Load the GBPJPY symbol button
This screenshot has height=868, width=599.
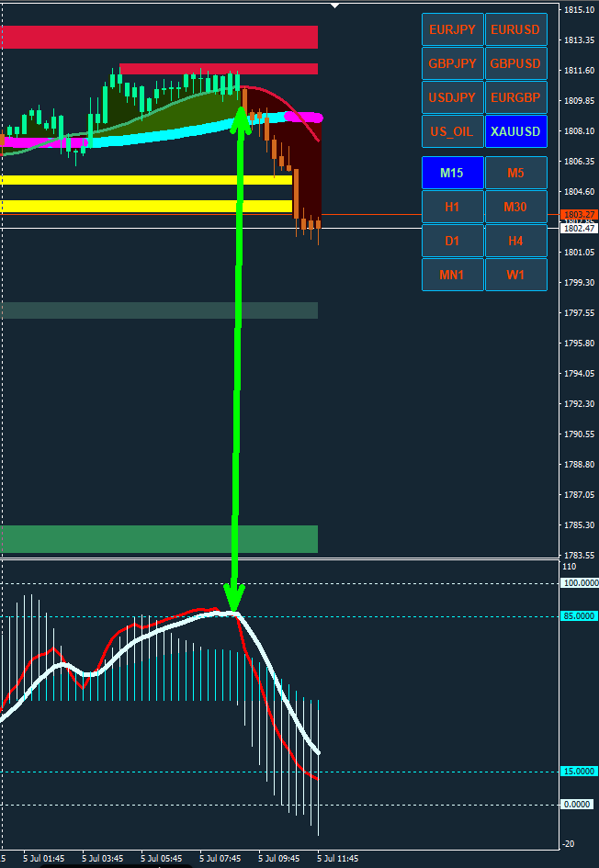(452, 63)
